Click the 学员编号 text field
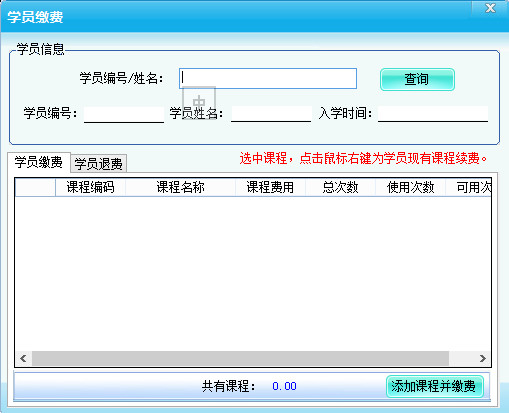The image size is (509, 413). [124, 114]
